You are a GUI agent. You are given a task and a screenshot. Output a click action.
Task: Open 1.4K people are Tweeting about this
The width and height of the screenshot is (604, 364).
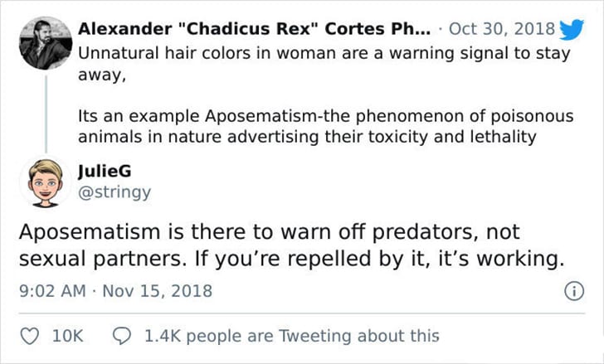(x=291, y=336)
